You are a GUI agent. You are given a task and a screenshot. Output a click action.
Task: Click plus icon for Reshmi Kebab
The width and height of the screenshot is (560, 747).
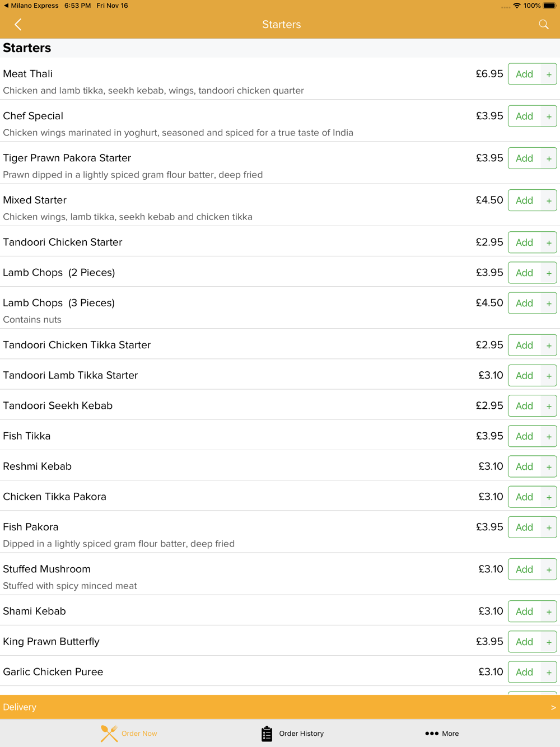[549, 466]
